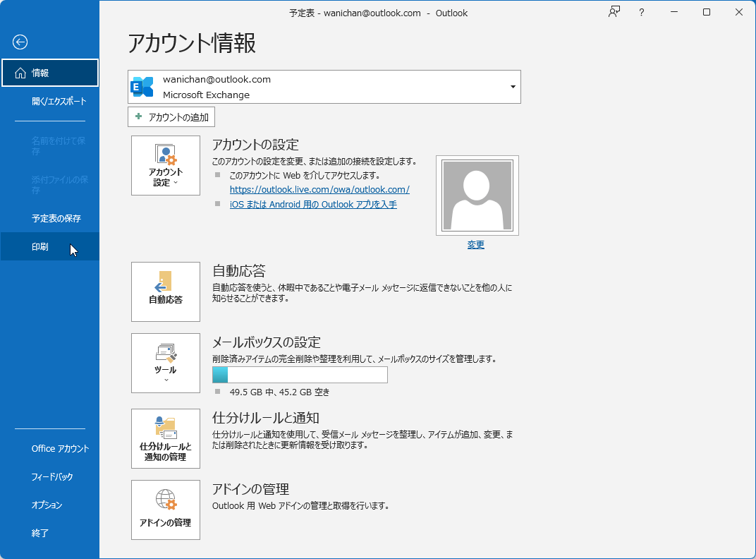Choose 予定表の保存 in the sidebar

click(x=50, y=218)
